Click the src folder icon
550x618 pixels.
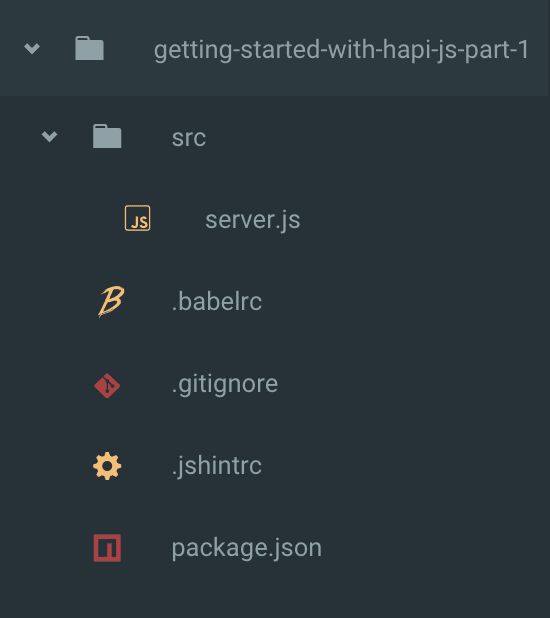pos(107,136)
